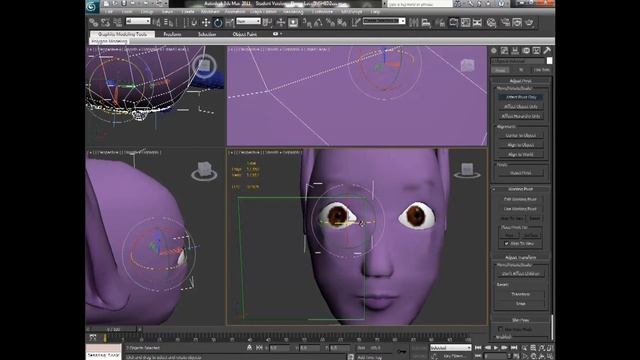Collapse the Adjust Pivot rollout
640x360 pixels.
coord(521,81)
